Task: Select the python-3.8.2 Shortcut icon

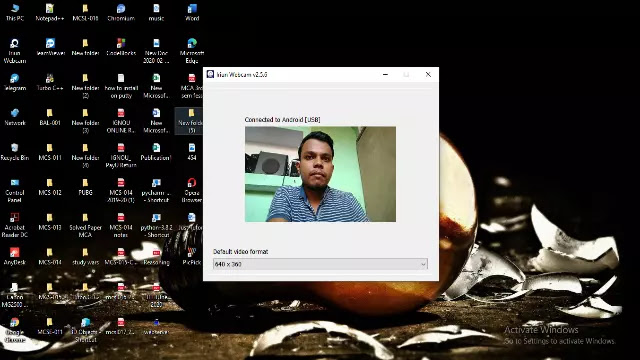Action: (156, 225)
